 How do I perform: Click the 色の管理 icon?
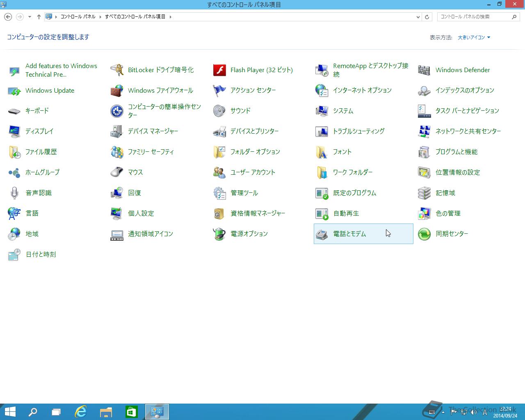pyautogui.click(x=425, y=213)
